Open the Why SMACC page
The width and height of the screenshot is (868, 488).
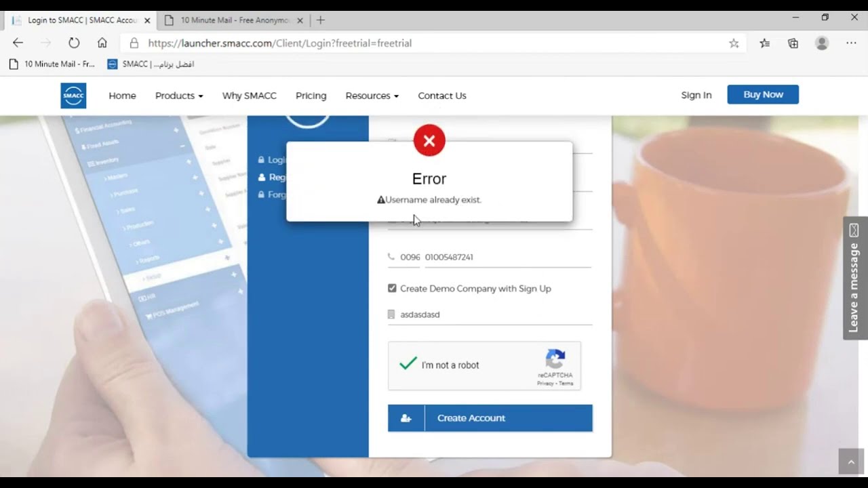tap(250, 96)
